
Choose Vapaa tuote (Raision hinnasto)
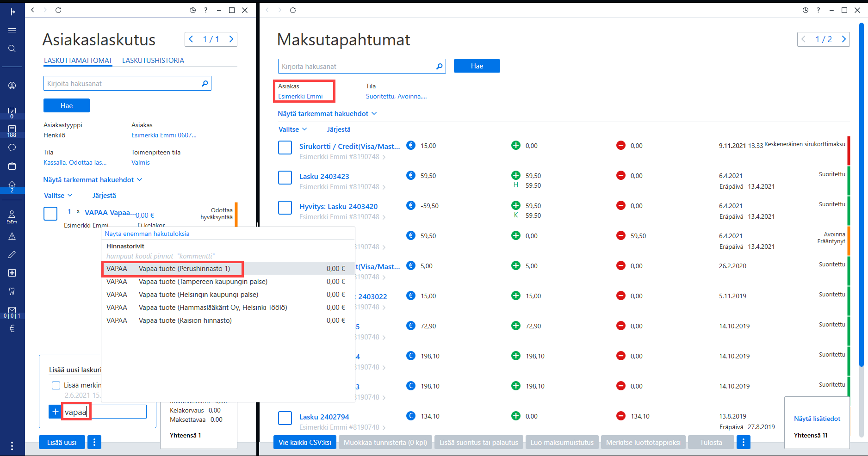(x=228, y=320)
